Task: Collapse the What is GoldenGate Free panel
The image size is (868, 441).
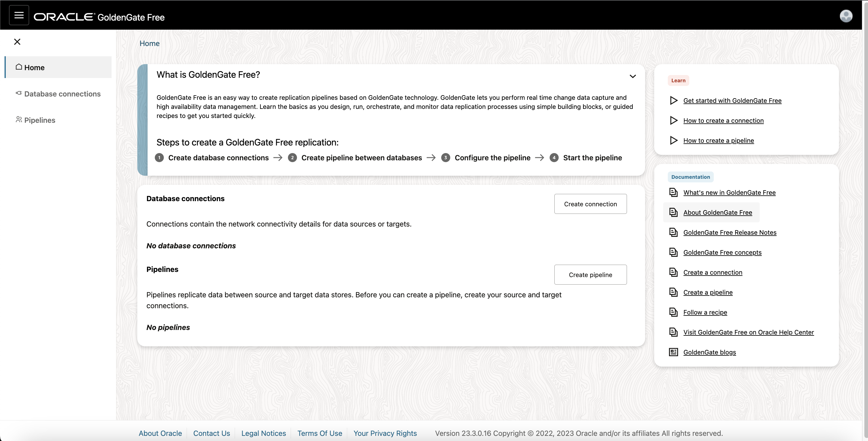Action: [632, 76]
